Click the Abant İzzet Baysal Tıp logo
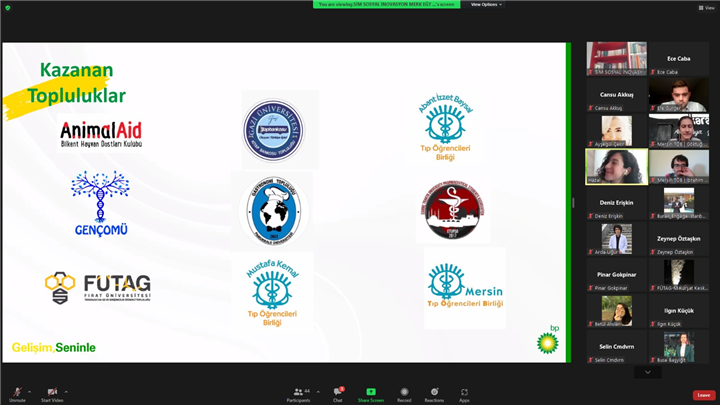Screen dimensions: 720x405 (445, 127)
